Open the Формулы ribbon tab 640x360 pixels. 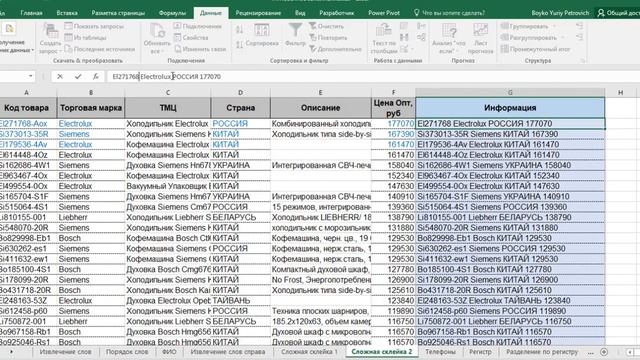172,13
